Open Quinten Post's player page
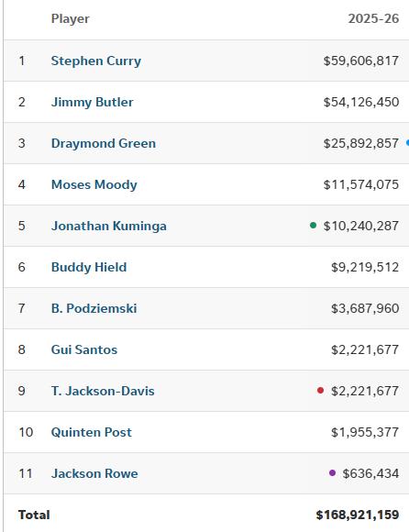 (x=91, y=432)
